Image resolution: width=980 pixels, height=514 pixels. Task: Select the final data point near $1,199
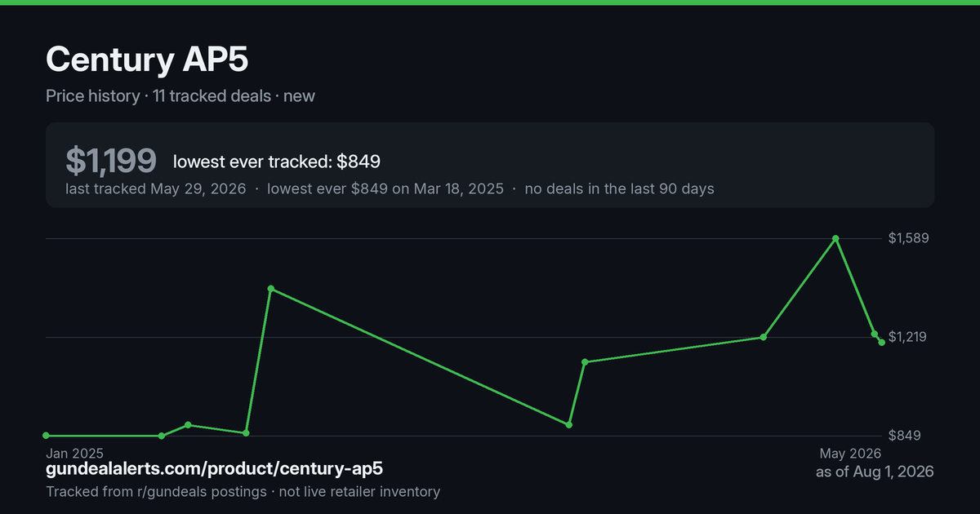(x=882, y=343)
